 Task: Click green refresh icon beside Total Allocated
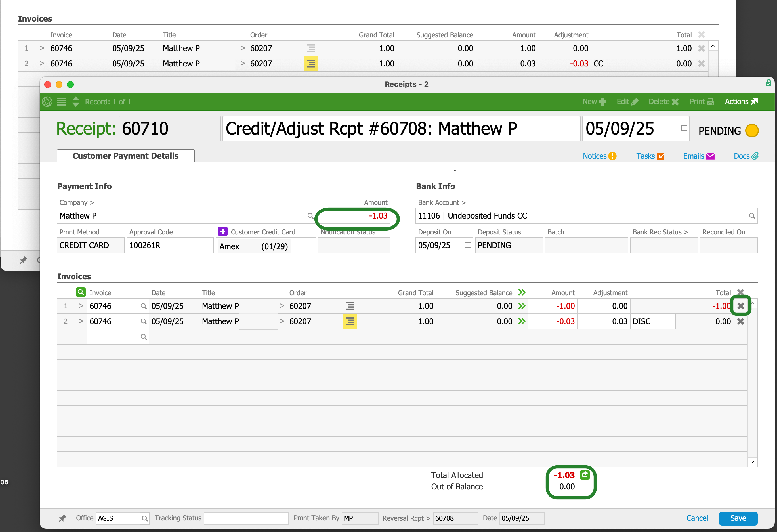(585, 475)
